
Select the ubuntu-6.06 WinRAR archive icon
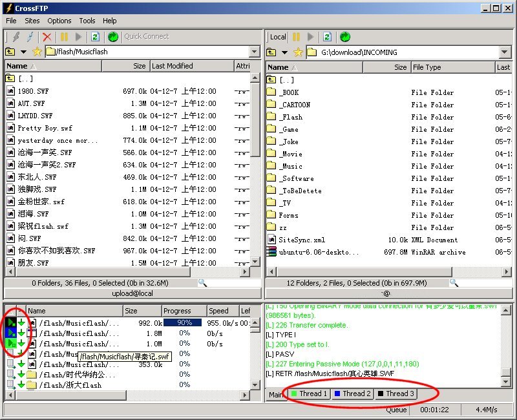[271, 252]
